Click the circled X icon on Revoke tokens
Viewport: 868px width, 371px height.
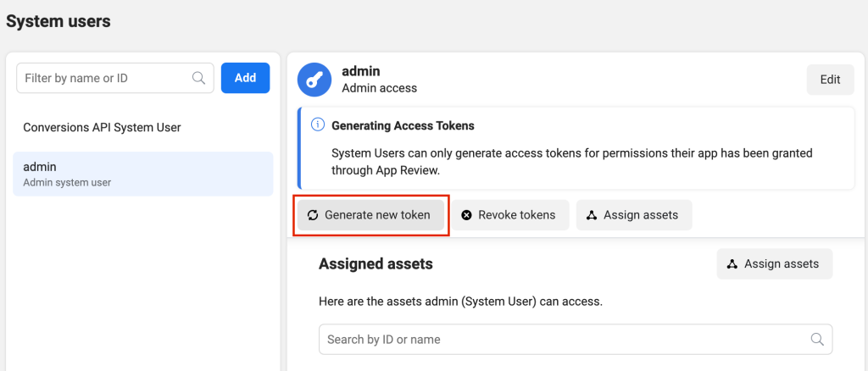466,215
